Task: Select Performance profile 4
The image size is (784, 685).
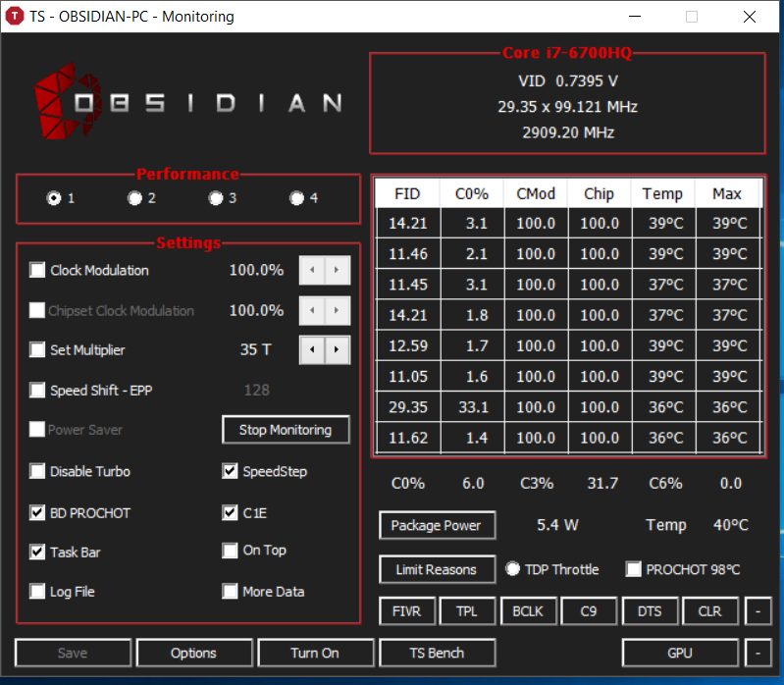Action: pyautogui.click(x=297, y=198)
